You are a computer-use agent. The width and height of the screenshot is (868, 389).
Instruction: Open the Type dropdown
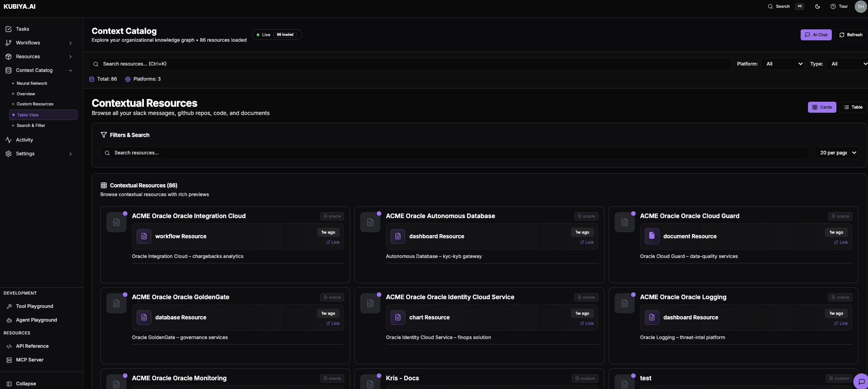point(847,64)
